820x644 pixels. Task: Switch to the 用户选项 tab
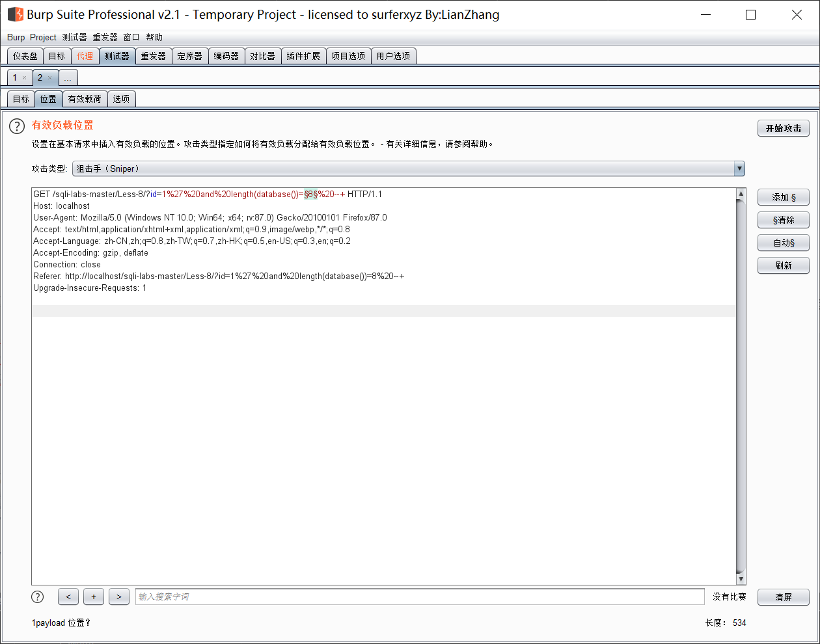click(x=393, y=56)
